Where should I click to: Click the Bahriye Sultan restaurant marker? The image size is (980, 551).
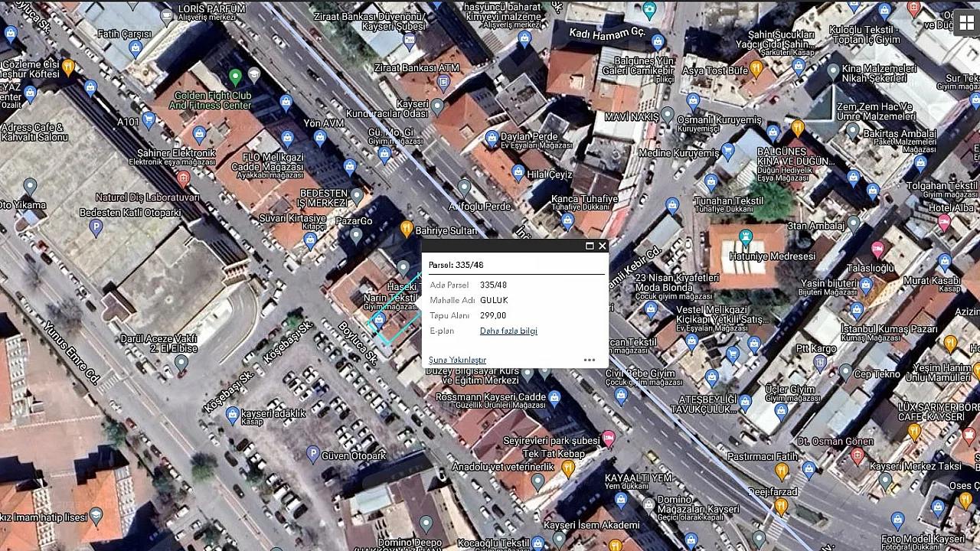(407, 228)
